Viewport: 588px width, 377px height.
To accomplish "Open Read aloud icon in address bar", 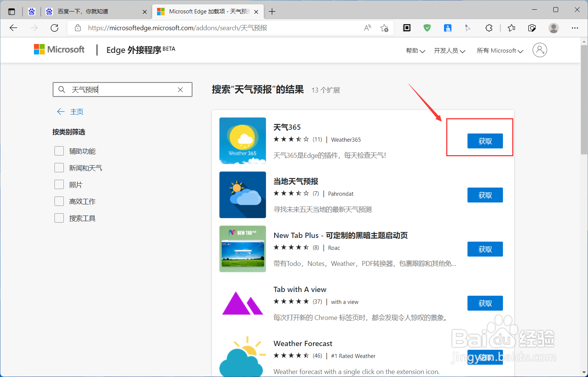I will point(367,28).
